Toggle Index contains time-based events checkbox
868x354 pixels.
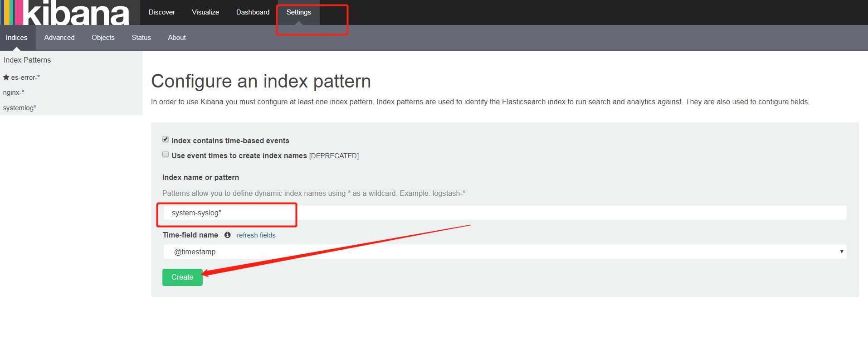click(x=166, y=139)
